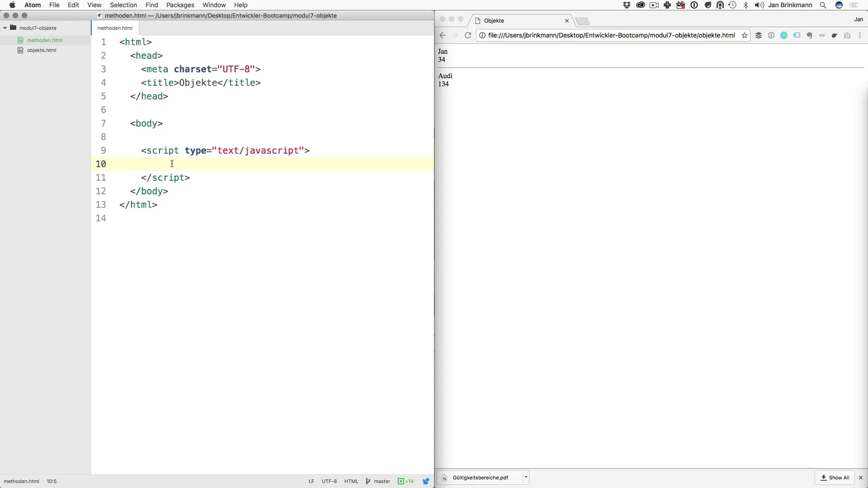868x488 pixels.
Task: Expand options for Gültigkeitsbereiche.pdf download
Action: click(x=526, y=477)
